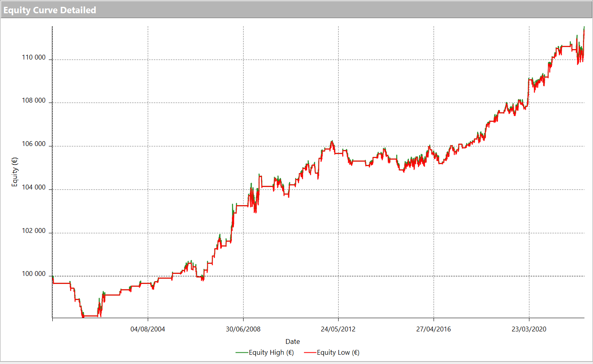The width and height of the screenshot is (593, 364).
Task: Click the Equity Curve Detailed title bar
Action: (49, 10)
